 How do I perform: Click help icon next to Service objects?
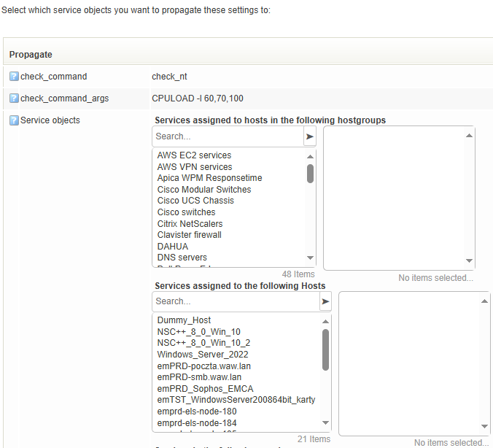pos(14,120)
